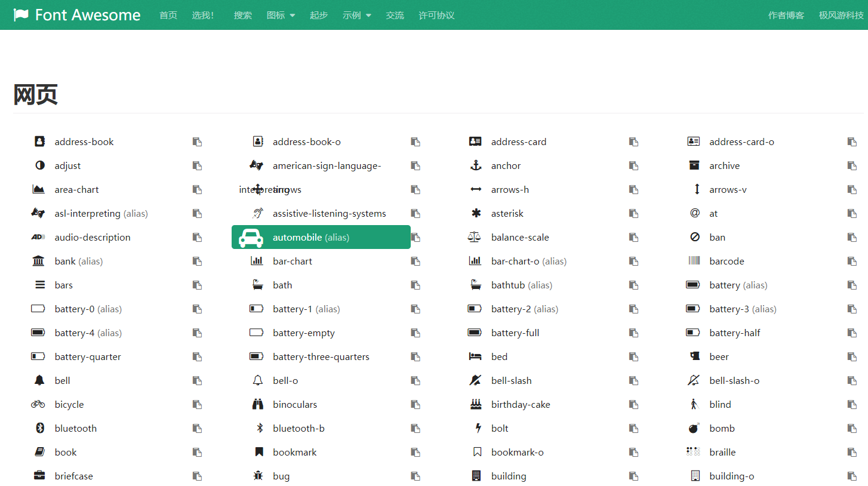
Task: Select the address-book icon
Action: pos(39,142)
